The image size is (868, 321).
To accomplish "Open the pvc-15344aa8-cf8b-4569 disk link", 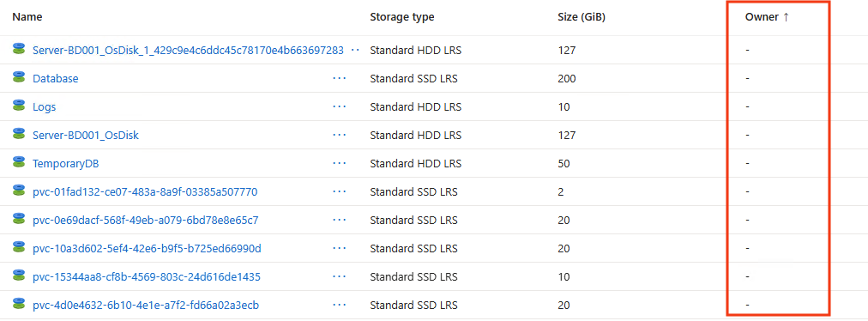I will tap(147, 276).
